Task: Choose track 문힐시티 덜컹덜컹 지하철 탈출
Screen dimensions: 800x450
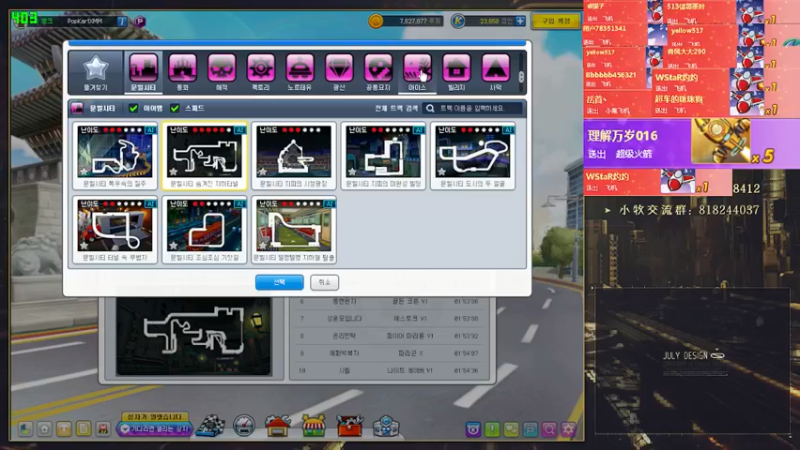Action: point(294,230)
